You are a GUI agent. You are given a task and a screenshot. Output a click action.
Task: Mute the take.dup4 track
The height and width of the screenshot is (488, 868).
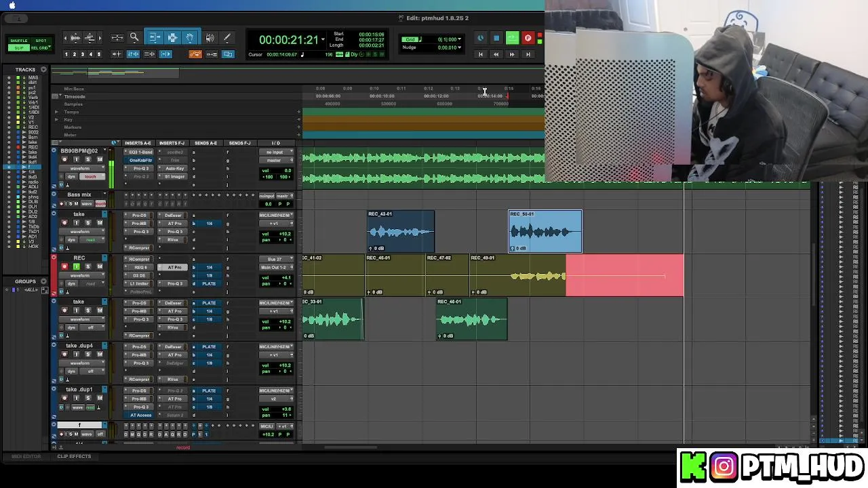coord(100,354)
